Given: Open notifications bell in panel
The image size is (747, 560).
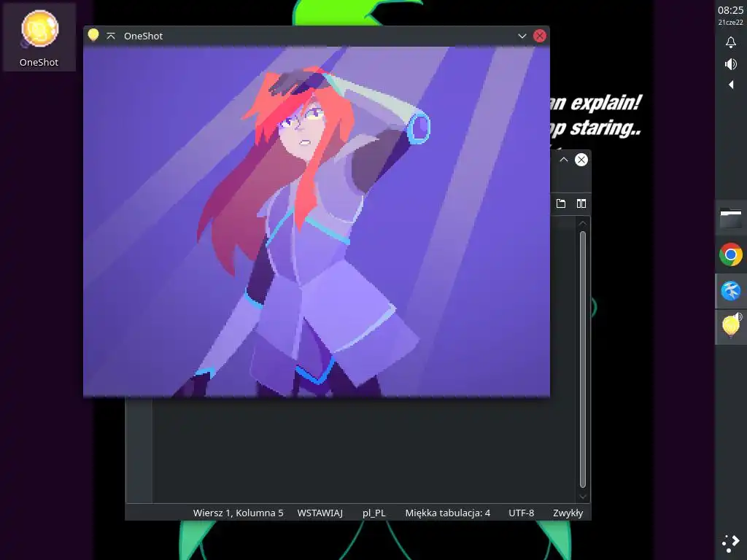Looking at the screenshot, I should tap(731, 42).
